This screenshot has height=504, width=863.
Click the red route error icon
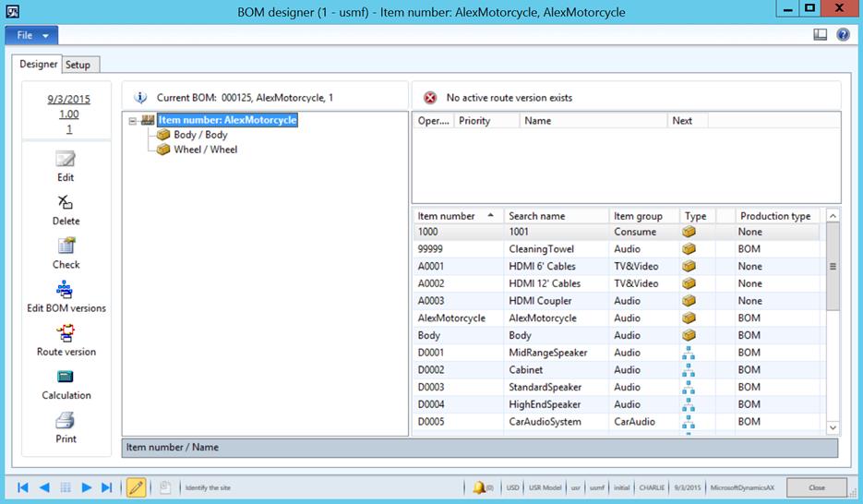pyautogui.click(x=430, y=98)
